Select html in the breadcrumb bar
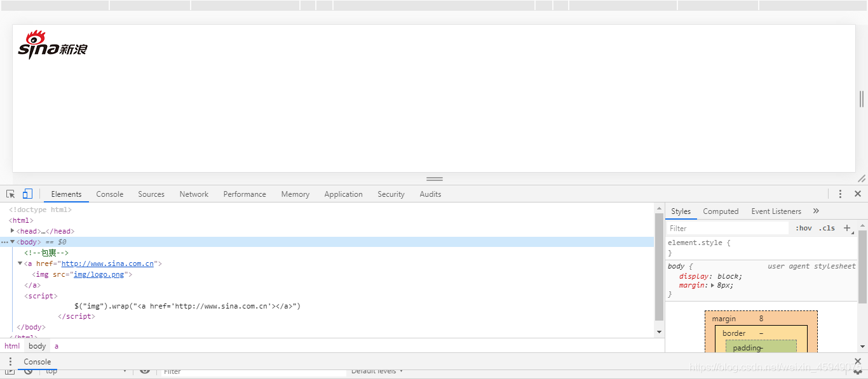The width and height of the screenshot is (868, 379). click(x=12, y=346)
